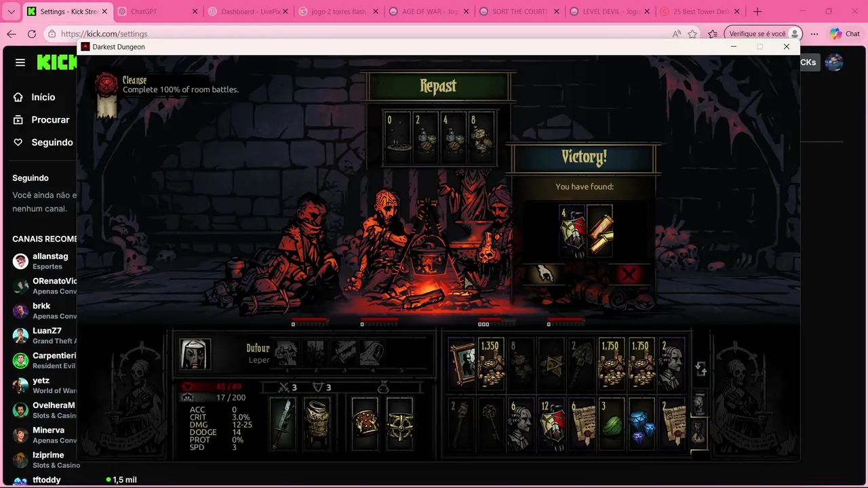Go back in the browser

coord(12,34)
